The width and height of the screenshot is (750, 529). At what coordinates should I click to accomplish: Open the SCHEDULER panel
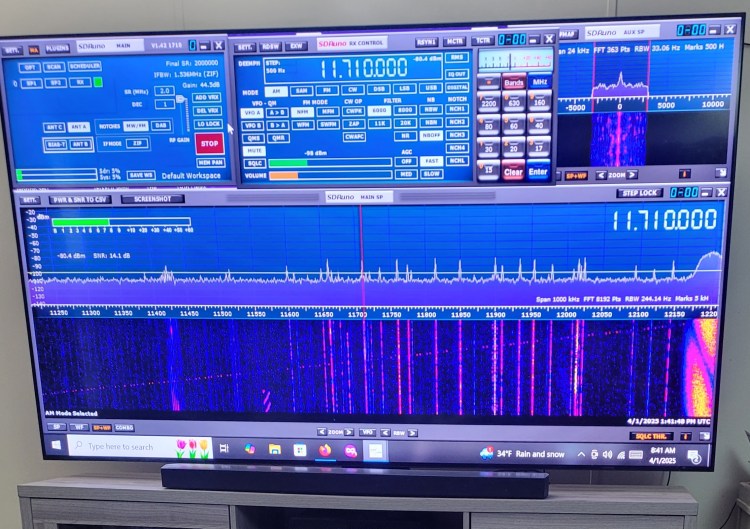pyautogui.click(x=85, y=66)
